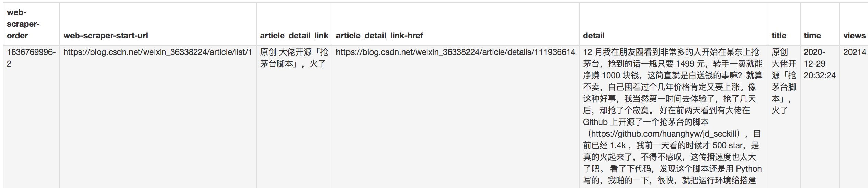Screen dimensions: 868x188
Task: Click the web-scraper-order column header
Action: click(23, 24)
